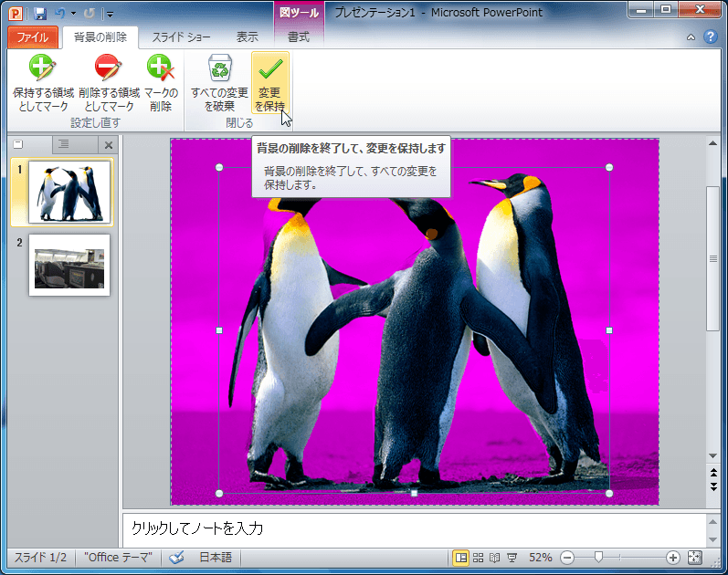The image size is (728, 575).
Task: Click notes pane scroll up arrow
Action: [x=713, y=522]
